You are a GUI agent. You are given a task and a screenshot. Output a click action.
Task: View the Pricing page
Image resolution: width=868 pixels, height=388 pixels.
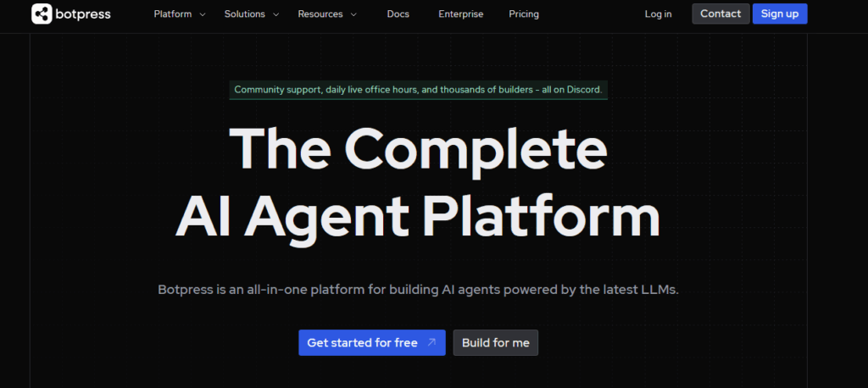click(x=523, y=14)
